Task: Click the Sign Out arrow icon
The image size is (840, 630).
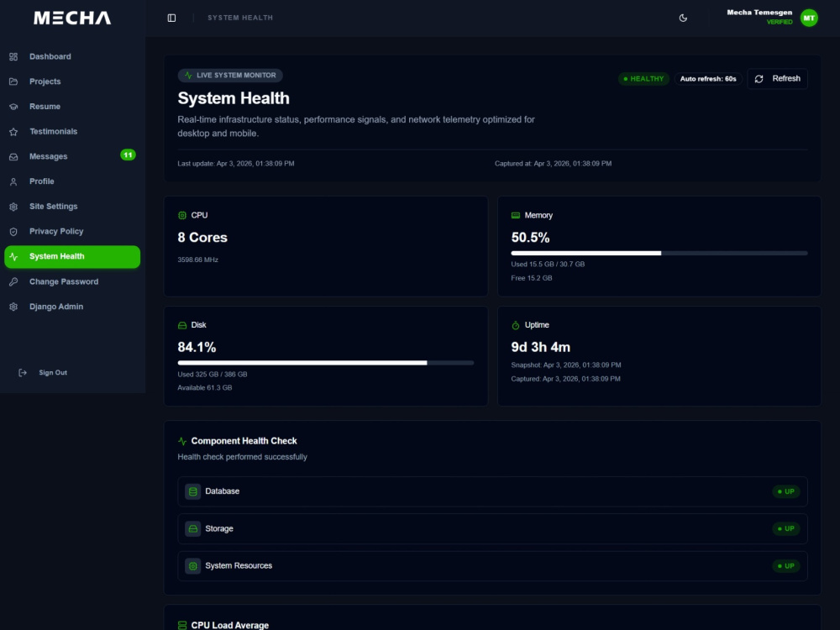Action: pyautogui.click(x=23, y=372)
